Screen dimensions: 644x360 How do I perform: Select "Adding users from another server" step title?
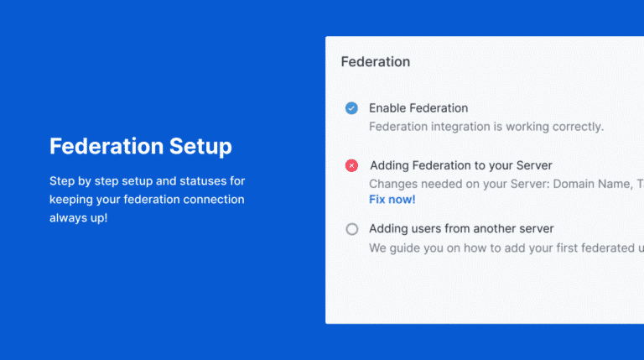(x=461, y=229)
